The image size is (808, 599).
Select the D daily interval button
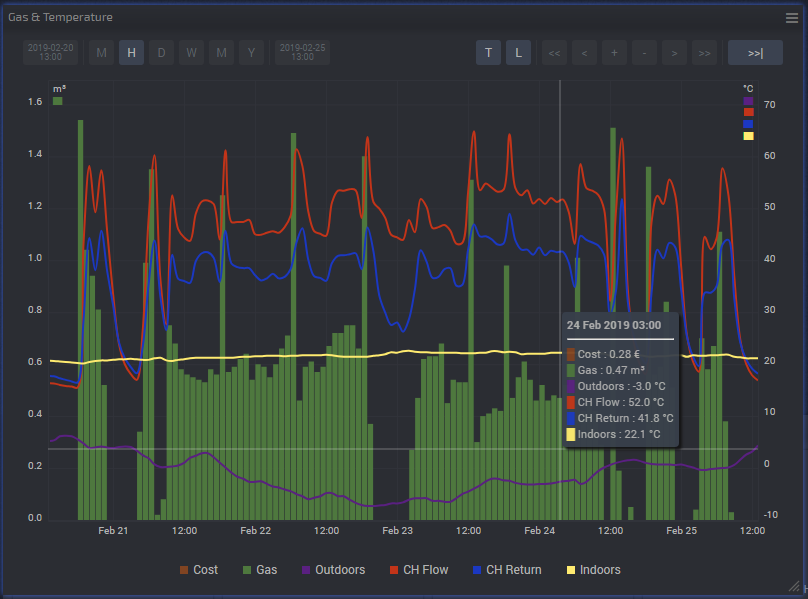tap(161, 53)
